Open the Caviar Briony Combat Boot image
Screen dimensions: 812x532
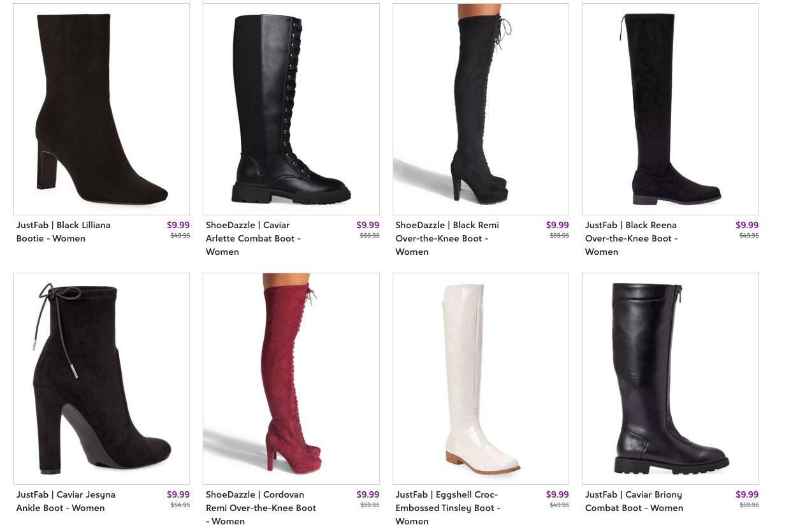(x=671, y=378)
